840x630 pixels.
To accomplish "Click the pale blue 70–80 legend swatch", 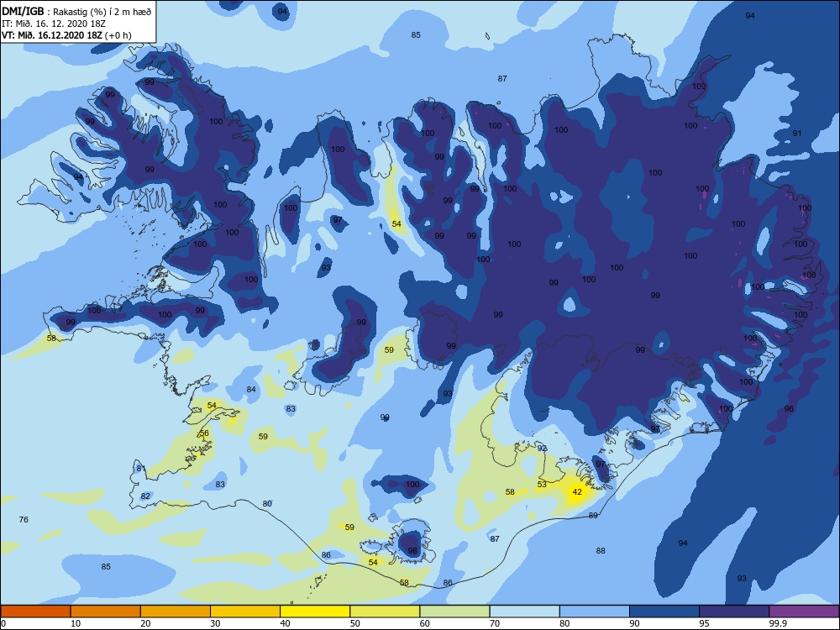I will pos(524,612).
